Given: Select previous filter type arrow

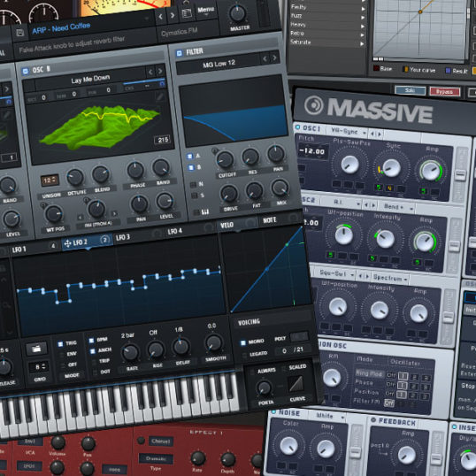Looking at the screenshot, I should [x=265, y=58].
